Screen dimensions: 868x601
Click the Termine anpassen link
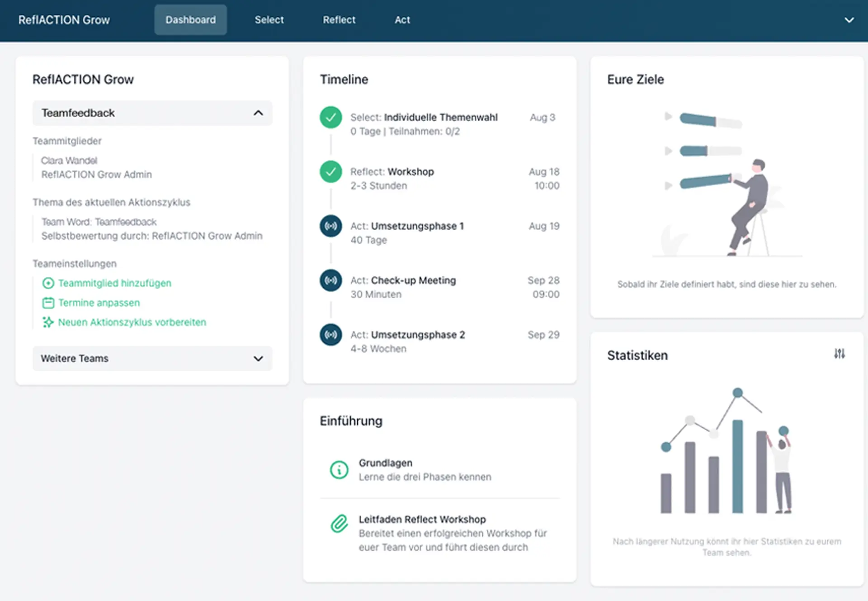(x=99, y=303)
